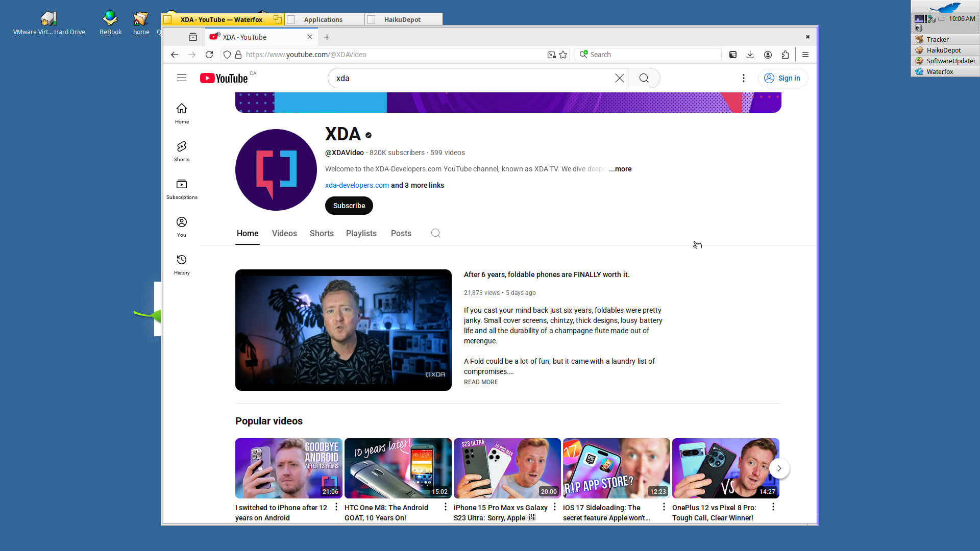Open YouTube guide hamburger menu
The height and width of the screenshot is (551, 980).
[x=182, y=78]
